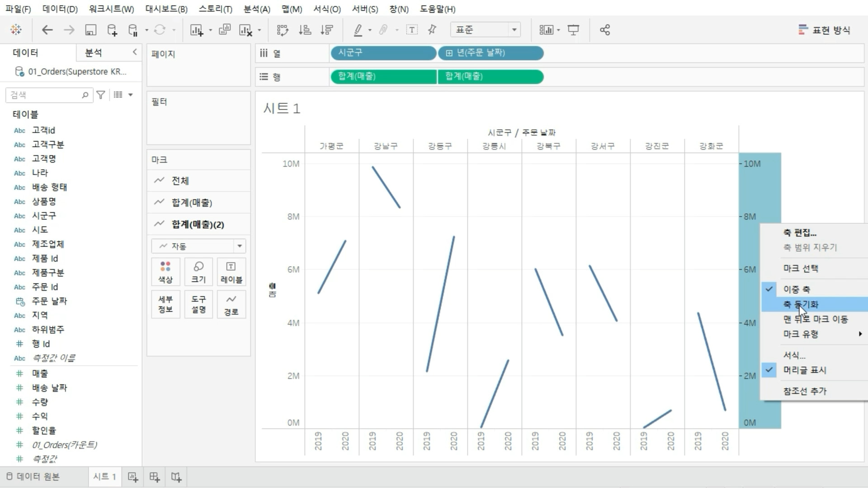Screen dimensions: 868x488
Task: Click the pin (fix axes) icon
Action: (432, 30)
